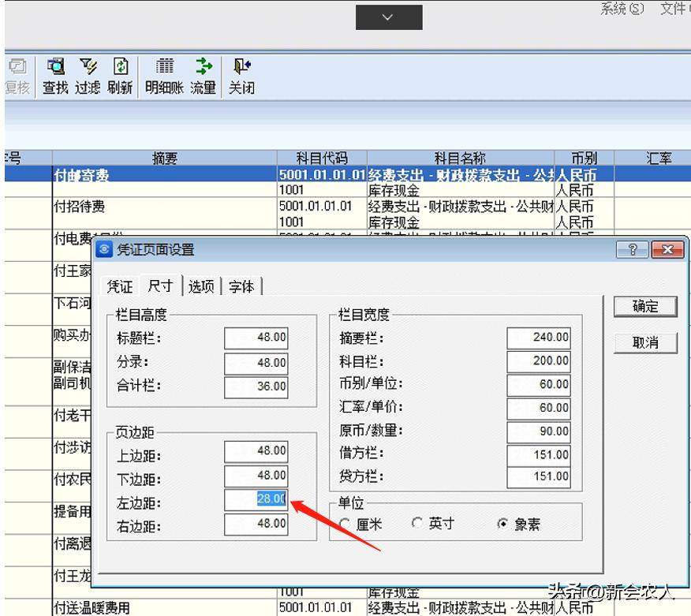
Task: Switch to the 字体 tab
Action: 242,287
